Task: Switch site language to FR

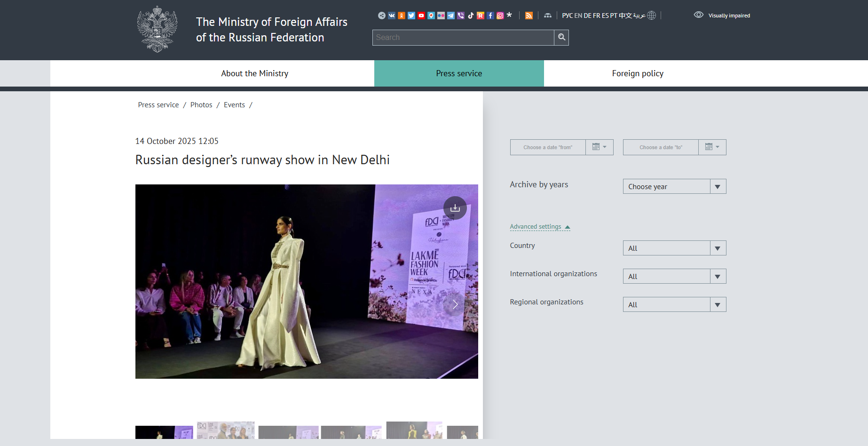Action: coord(597,16)
